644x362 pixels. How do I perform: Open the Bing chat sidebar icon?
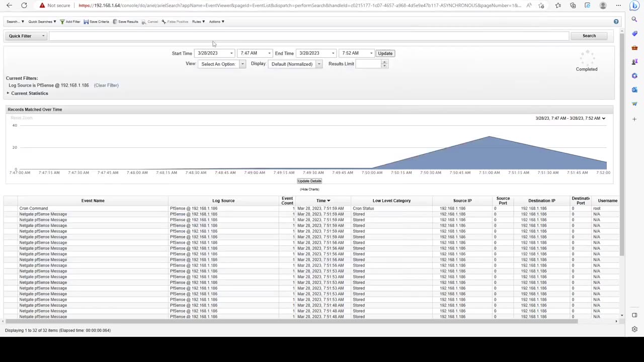[634, 6]
